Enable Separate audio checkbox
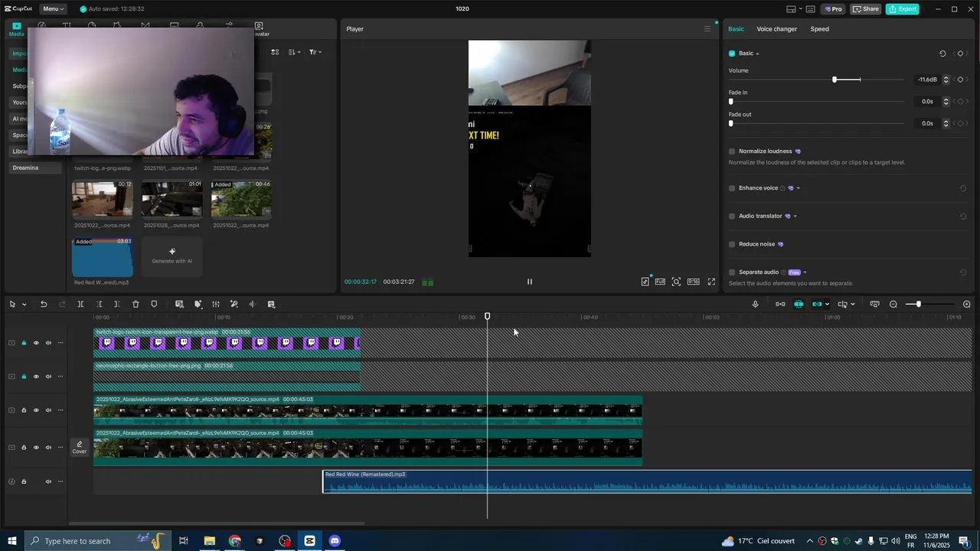This screenshot has height=551, width=980. (732, 272)
